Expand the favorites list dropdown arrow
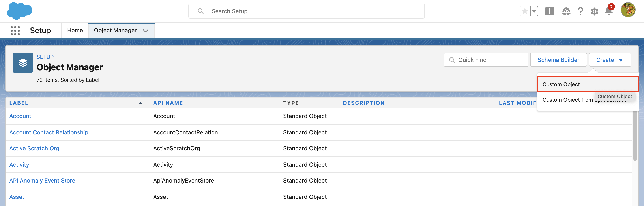Image resolution: width=644 pixels, height=206 pixels. point(534,11)
